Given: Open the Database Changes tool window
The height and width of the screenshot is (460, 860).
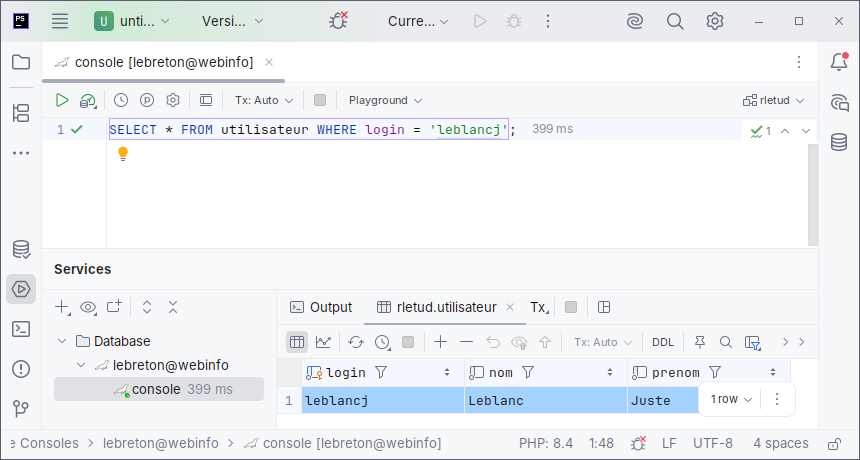Looking at the screenshot, I should click(21, 249).
